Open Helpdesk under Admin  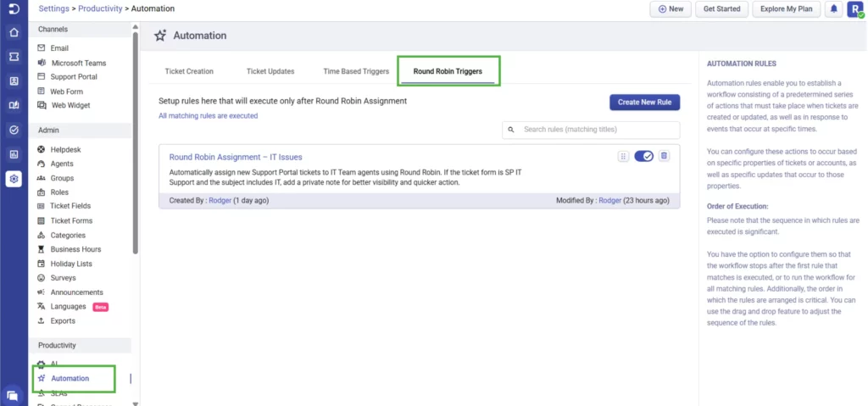tap(66, 149)
